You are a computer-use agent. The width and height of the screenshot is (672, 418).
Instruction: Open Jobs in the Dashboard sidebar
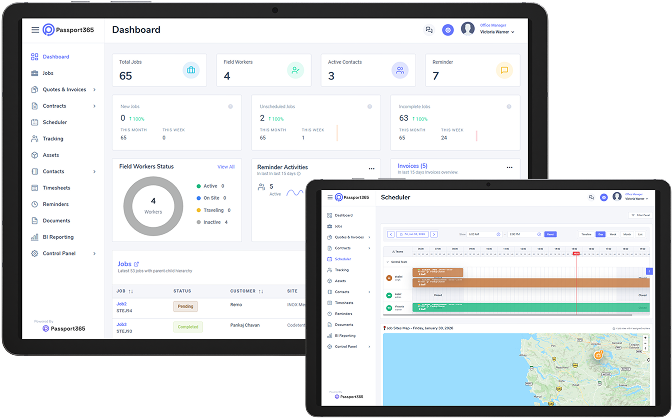coord(48,73)
